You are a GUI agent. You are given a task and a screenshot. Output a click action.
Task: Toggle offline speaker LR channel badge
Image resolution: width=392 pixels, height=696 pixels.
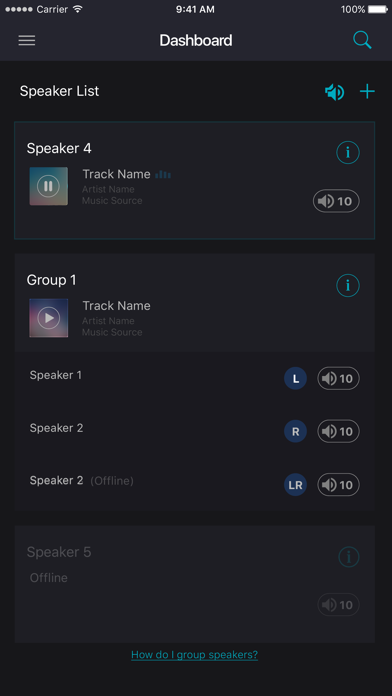coord(295,485)
